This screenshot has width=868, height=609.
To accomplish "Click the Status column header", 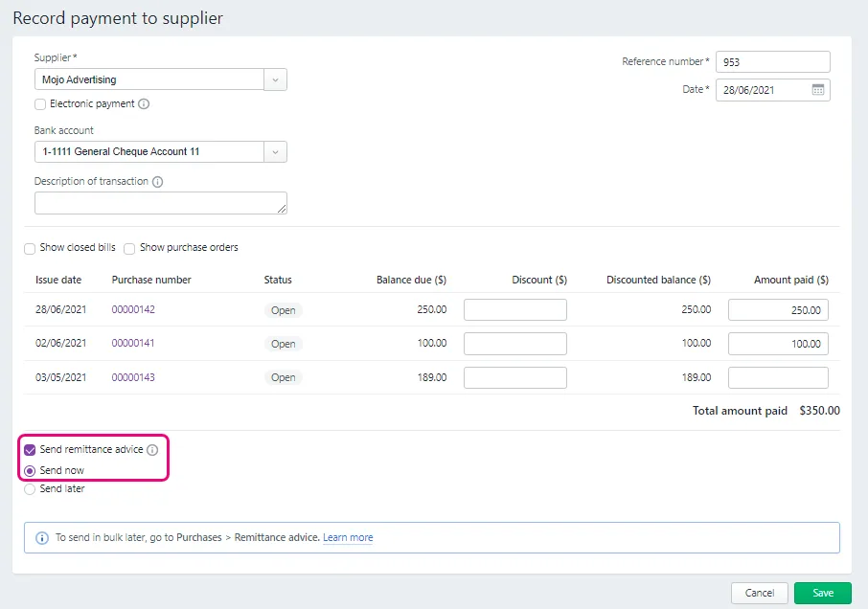I will coord(278,280).
